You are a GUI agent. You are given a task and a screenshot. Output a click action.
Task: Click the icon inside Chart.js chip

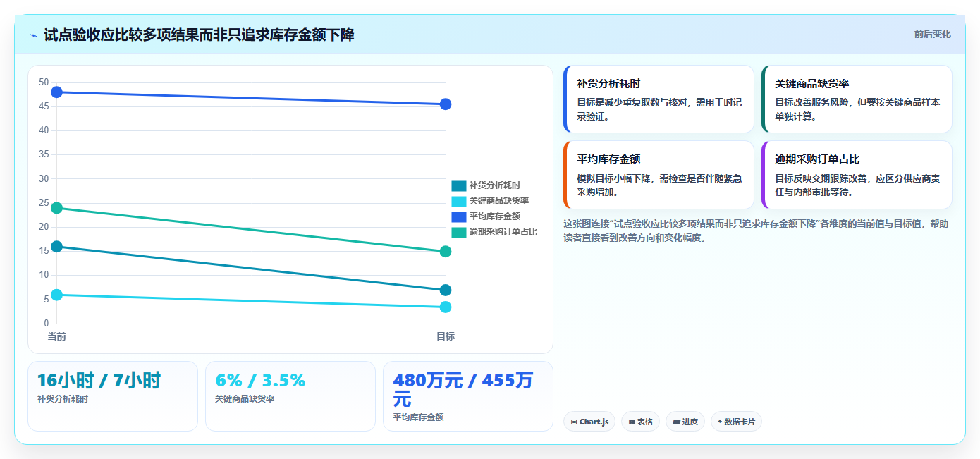[x=574, y=422]
